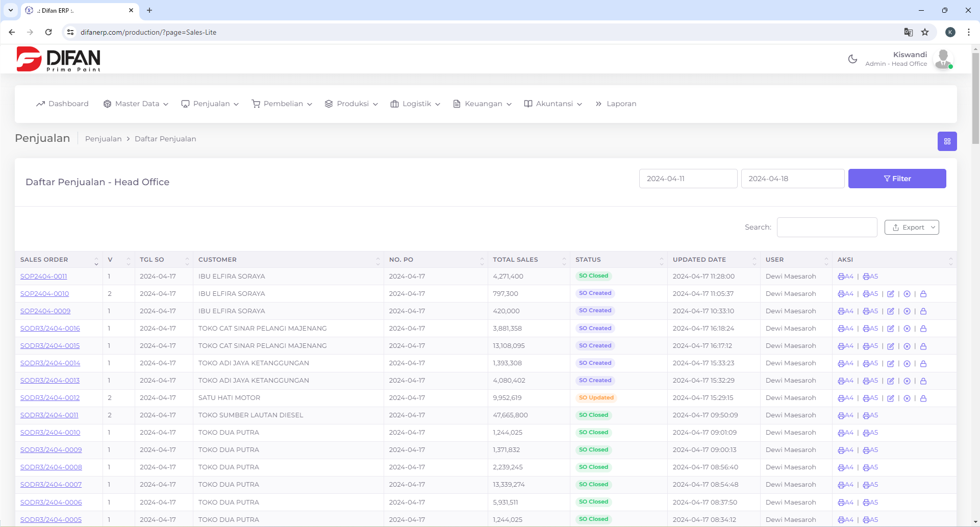
Task: Expand the Penjualan navigation menu
Action: pos(210,104)
